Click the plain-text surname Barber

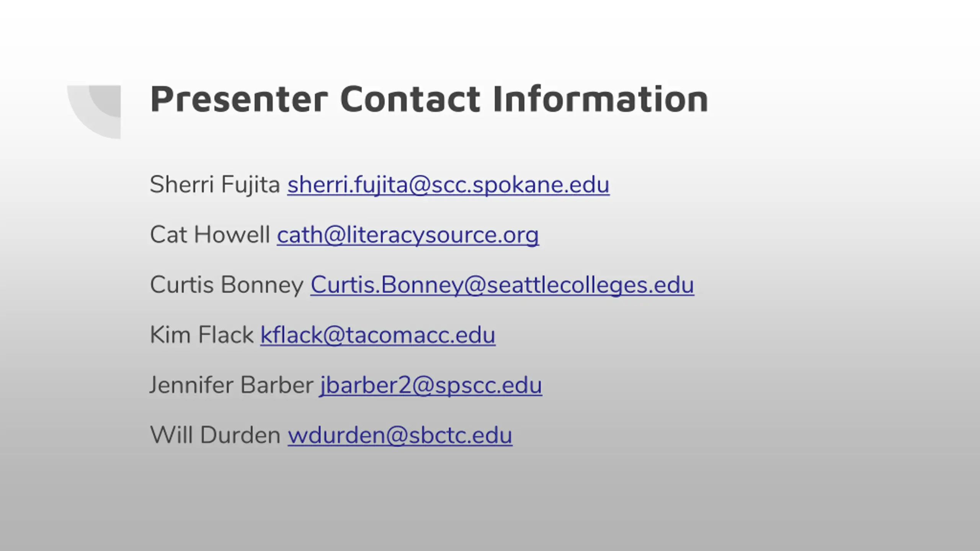point(277,385)
